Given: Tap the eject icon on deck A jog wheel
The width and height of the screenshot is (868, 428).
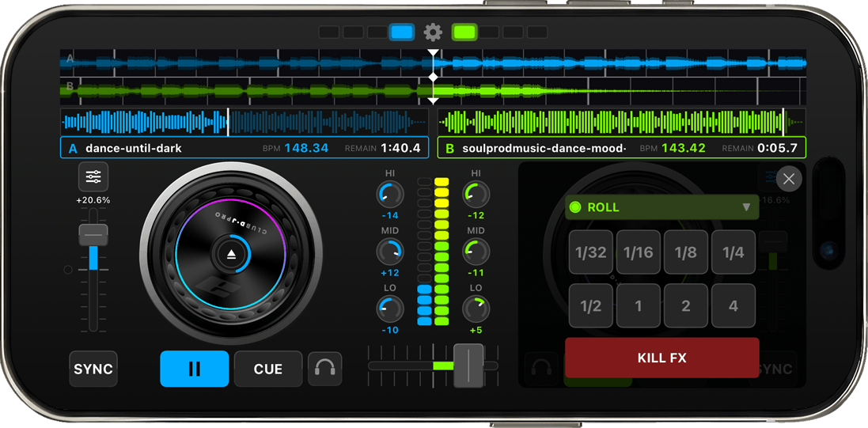Looking at the screenshot, I should pyautogui.click(x=231, y=254).
